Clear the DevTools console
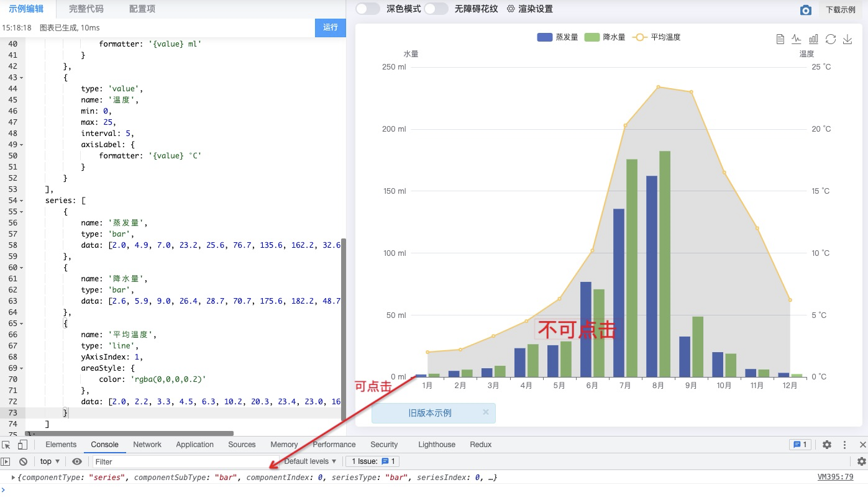The image size is (868, 503). coord(23,461)
